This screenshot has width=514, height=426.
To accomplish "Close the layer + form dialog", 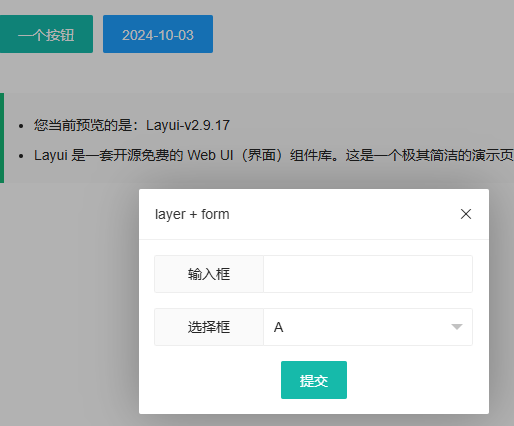I will [x=466, y=214].
